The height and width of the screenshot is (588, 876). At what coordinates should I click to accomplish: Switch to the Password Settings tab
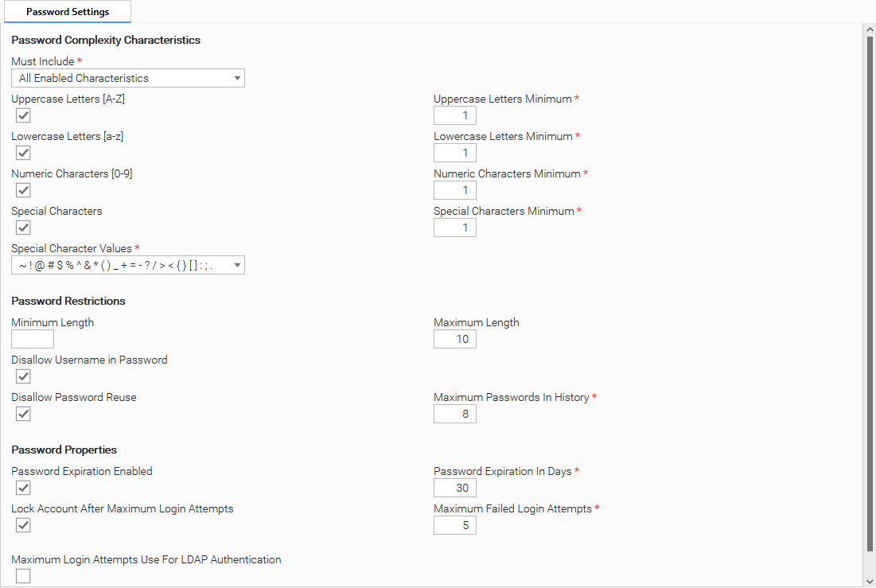point(68,12)
